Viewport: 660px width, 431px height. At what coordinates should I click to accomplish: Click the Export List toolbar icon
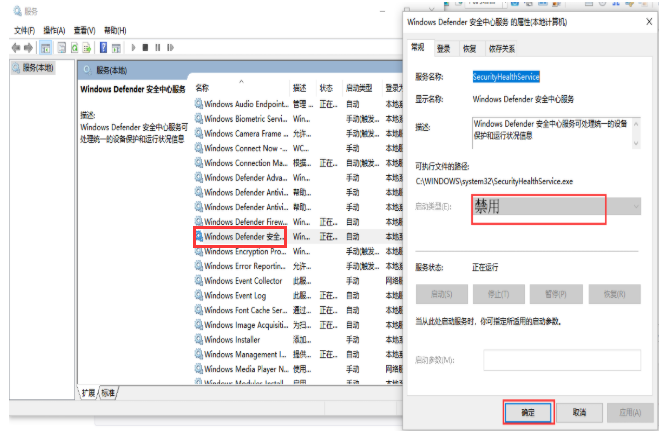tap(87, 48)
